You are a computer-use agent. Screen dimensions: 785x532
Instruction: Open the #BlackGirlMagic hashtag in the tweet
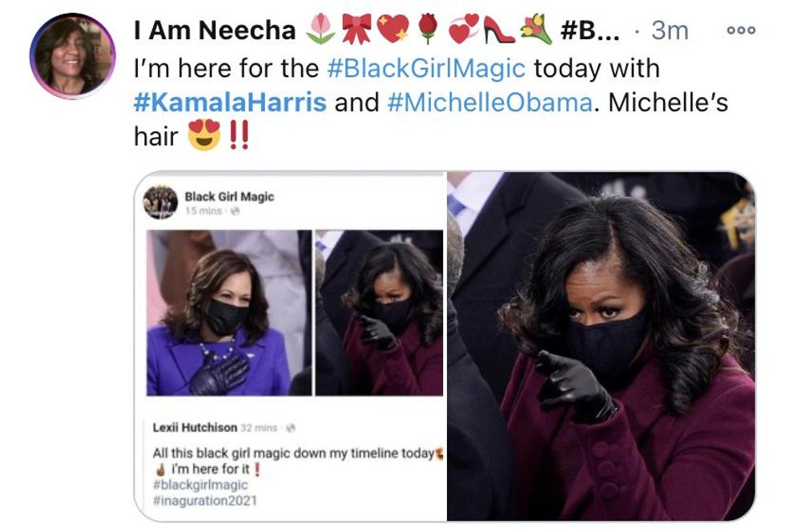tap(426, 68)
